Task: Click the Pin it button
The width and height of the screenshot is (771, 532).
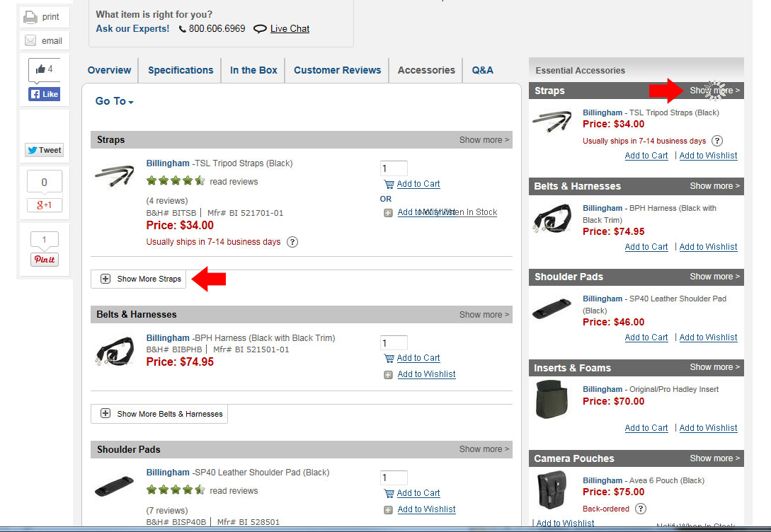Action: click(45, 260)
